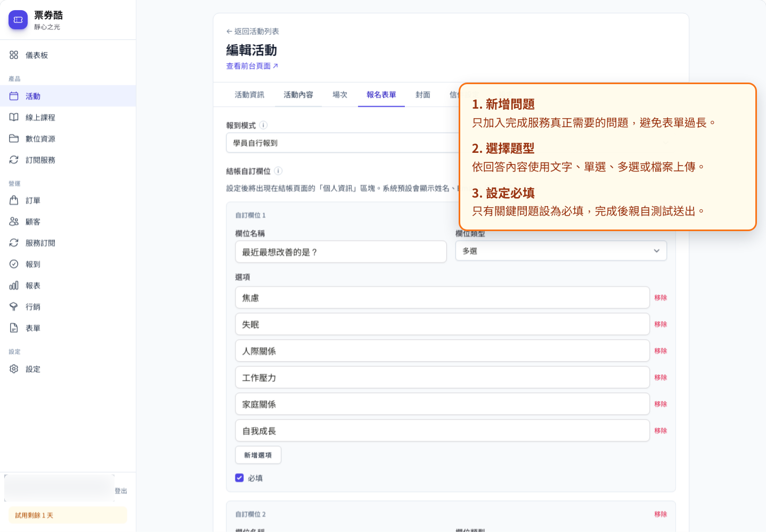Open the 欄位類型 多選 dropdown
This screenshot has height=532, width=766.
pos(561,251)
